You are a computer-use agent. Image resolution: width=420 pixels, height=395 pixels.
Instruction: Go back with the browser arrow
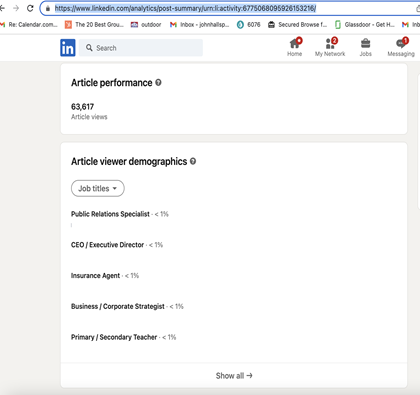pyautogui.click(x=2, y=8)
